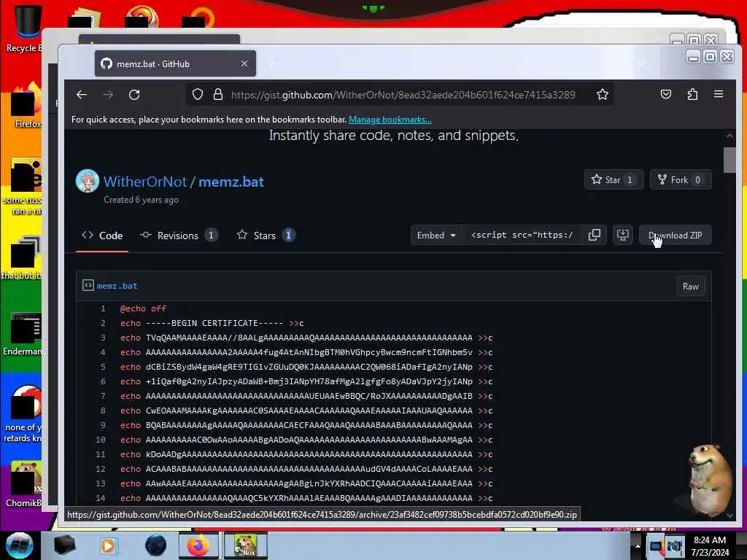747x560 pixels.
Task: Maximize the Firefox window
Action: [710, 57]
